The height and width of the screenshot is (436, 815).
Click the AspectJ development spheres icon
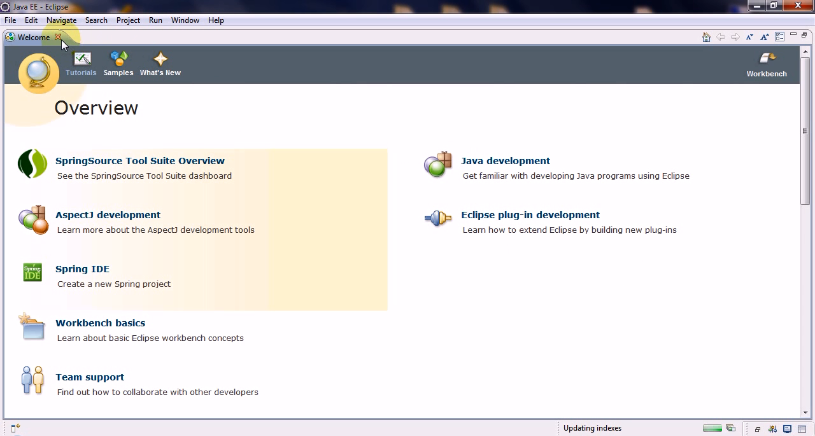coord(34,219)
